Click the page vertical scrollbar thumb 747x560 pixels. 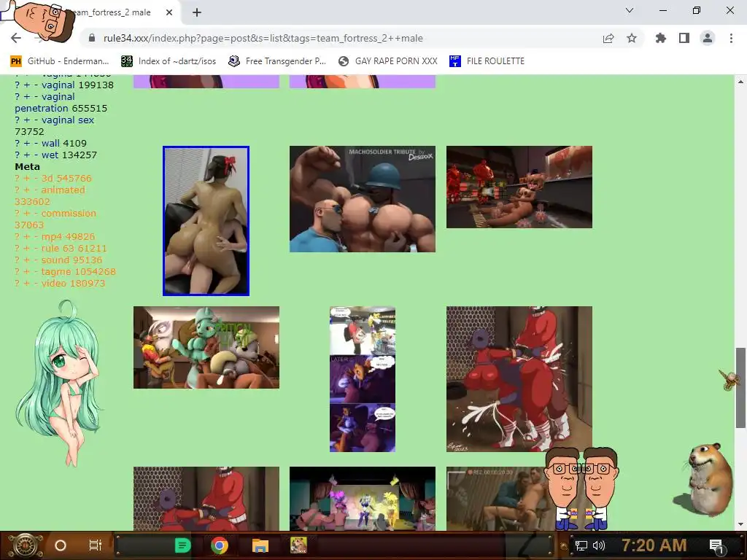click(740, 388)
